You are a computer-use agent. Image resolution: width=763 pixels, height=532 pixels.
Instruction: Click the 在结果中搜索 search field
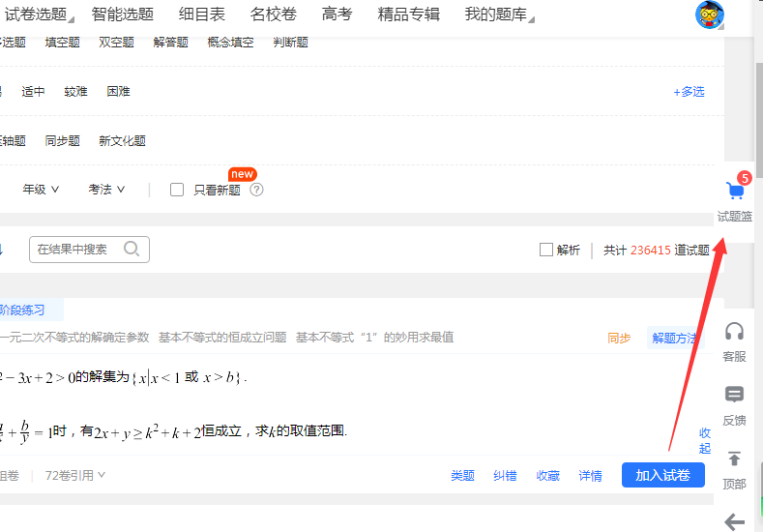[77, 250]
